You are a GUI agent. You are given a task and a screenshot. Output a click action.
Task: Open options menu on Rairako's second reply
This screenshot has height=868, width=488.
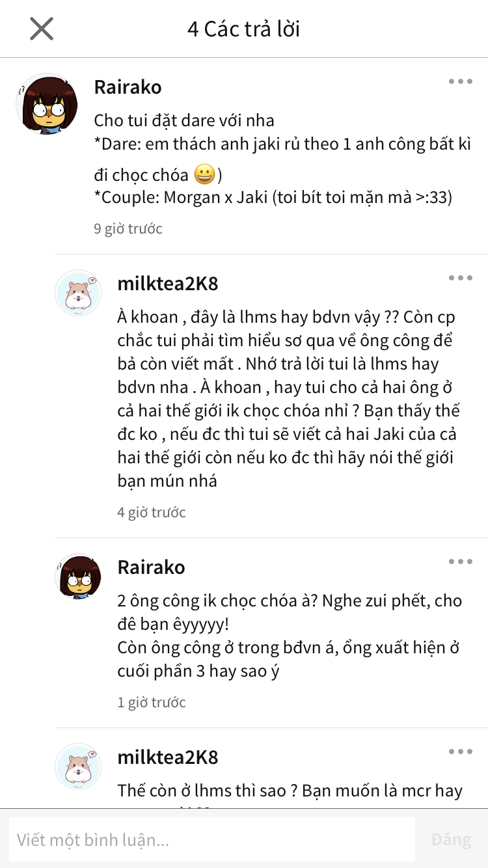(460, 562)
